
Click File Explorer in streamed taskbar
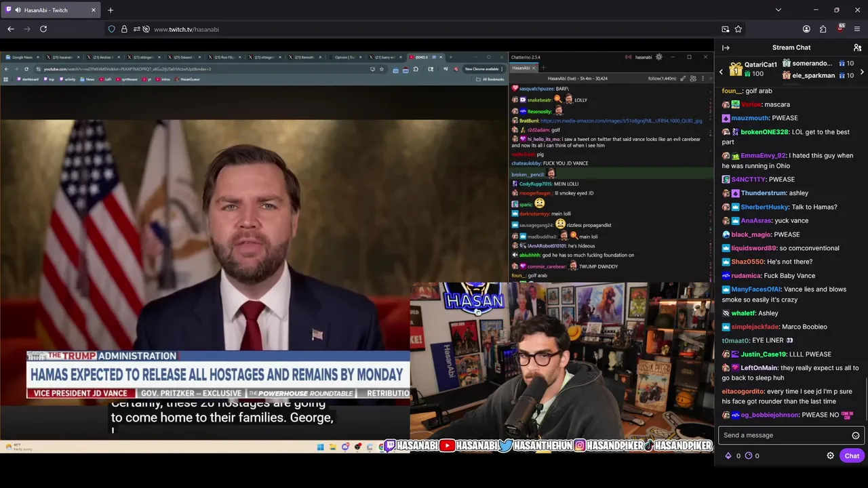333,447
